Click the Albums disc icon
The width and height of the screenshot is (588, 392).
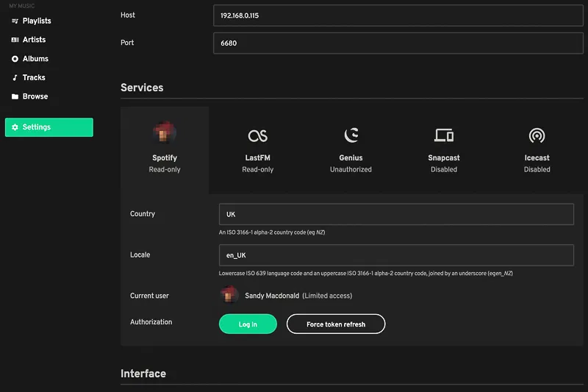coord(15,59)
